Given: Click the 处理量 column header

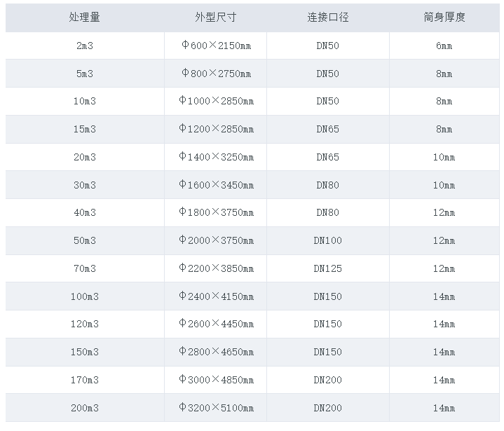Looking at the screenshot, I should pyautogui.click(x=84, y=18).
